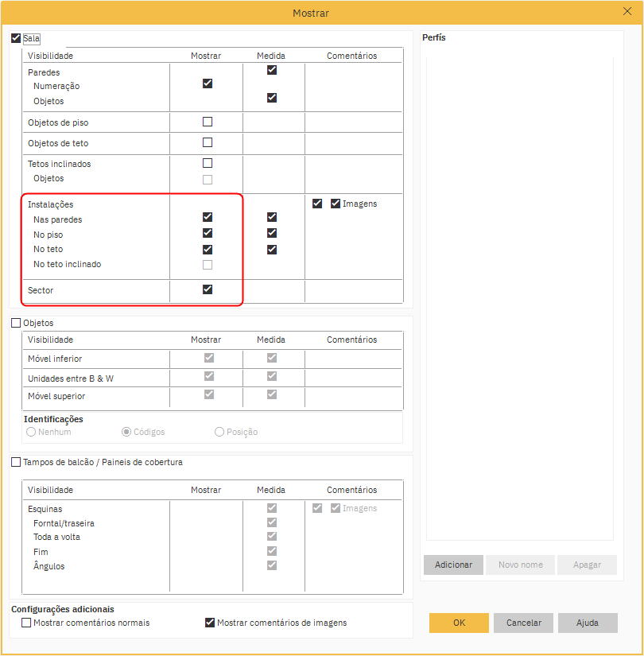The width and height of the screenshot is (644, 656).
Task: Toggle Paredes Medida checkbox
Action: (x=272, y=70)
